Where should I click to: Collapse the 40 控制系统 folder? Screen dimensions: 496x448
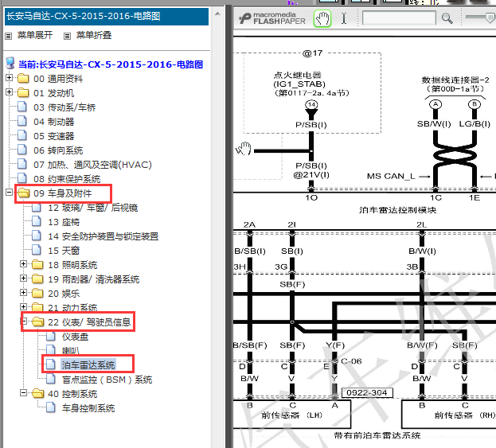click(23, 392)
